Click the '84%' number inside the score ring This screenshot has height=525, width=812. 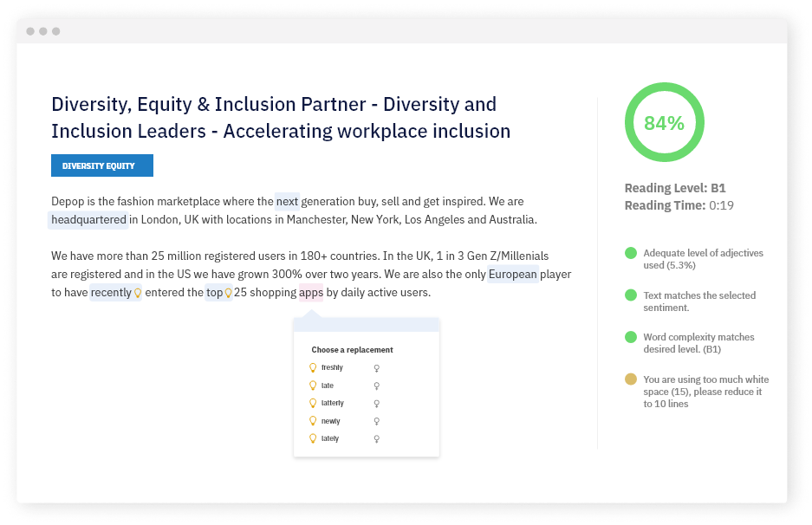pos(665,123)
